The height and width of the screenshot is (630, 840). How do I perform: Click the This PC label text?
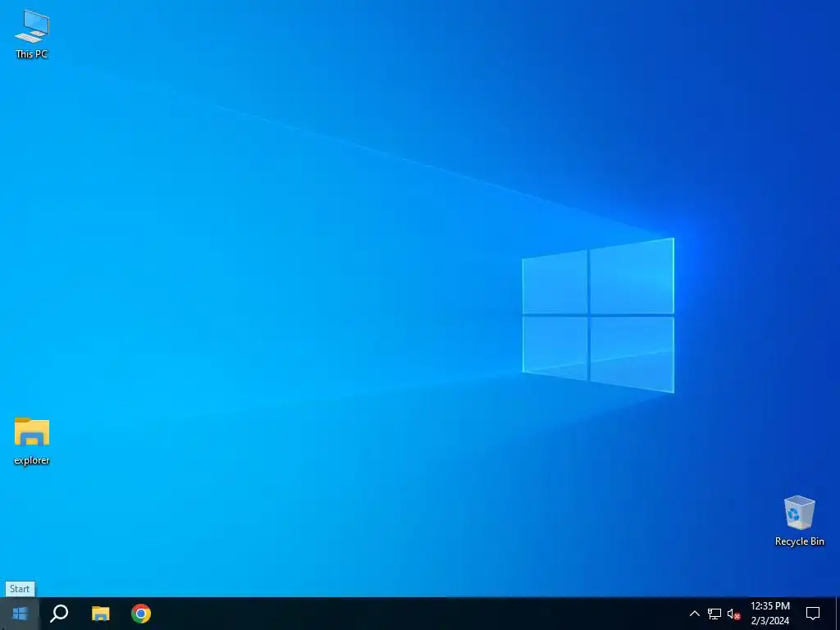tap(32, 53)
